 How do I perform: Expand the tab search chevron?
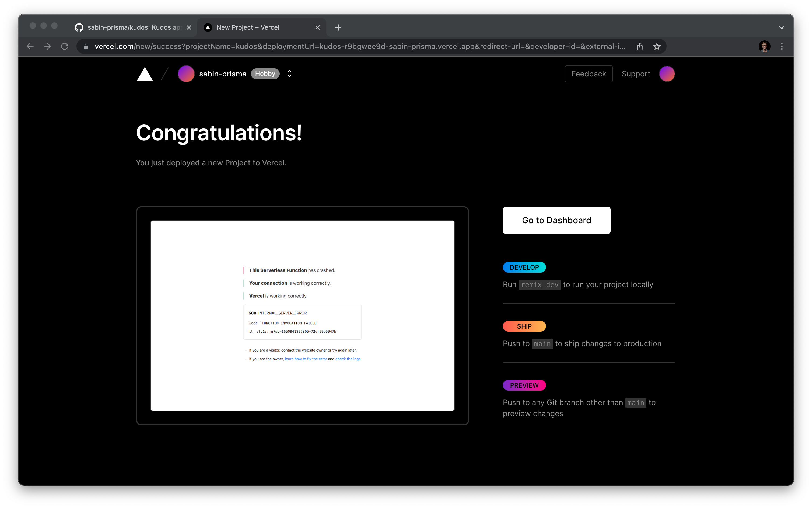(x=782, y=27)
